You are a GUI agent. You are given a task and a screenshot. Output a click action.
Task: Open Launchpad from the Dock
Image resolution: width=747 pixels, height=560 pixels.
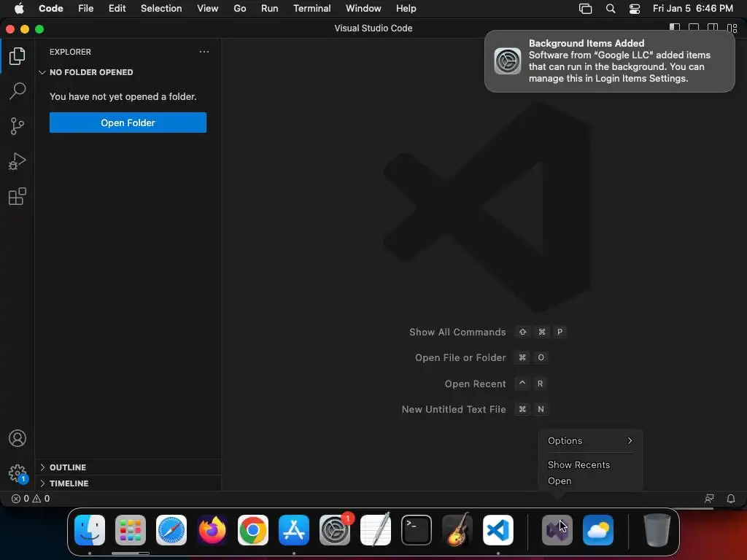(x=131, y=530)
